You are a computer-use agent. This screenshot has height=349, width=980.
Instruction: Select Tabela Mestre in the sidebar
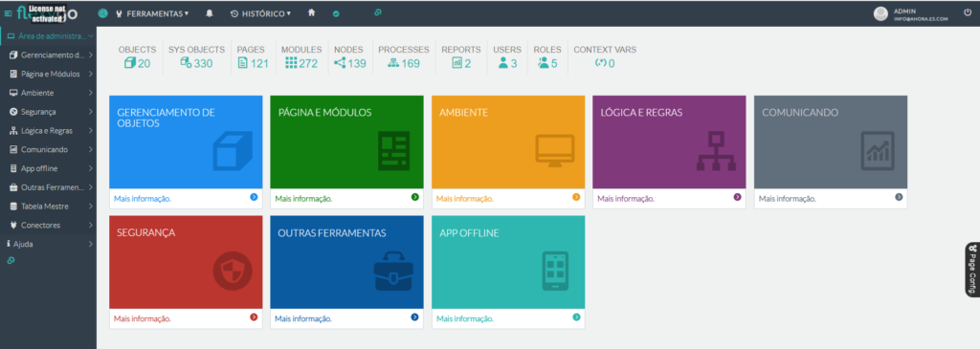49,206
